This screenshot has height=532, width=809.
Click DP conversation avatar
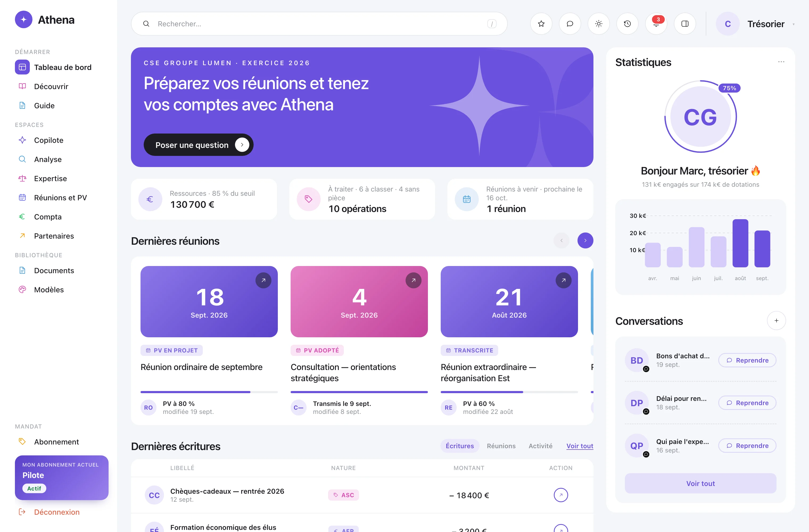[637, 402]
